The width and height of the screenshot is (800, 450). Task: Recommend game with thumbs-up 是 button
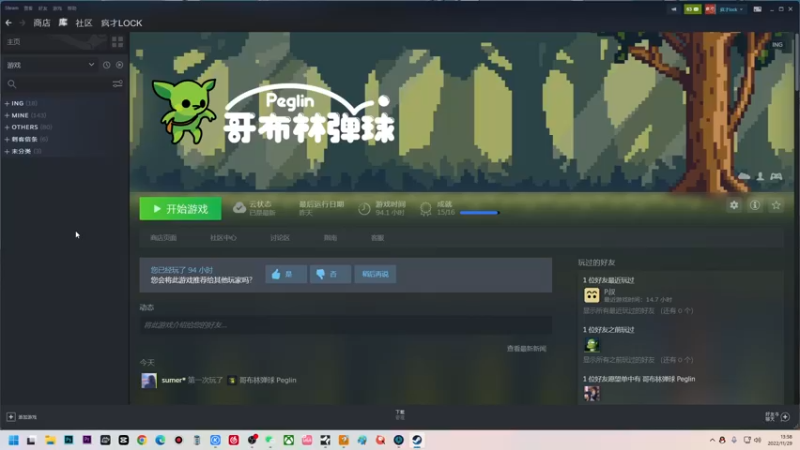(286, 274)
